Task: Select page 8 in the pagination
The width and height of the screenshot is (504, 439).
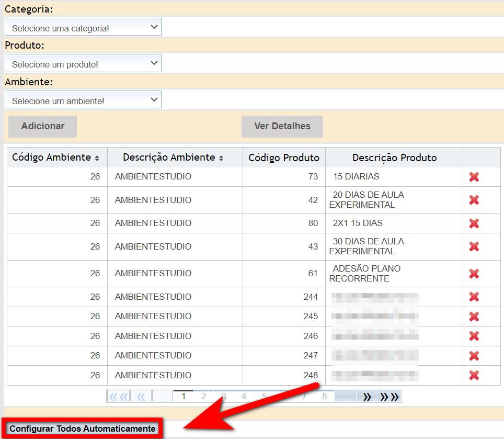Action: [324, 397]
